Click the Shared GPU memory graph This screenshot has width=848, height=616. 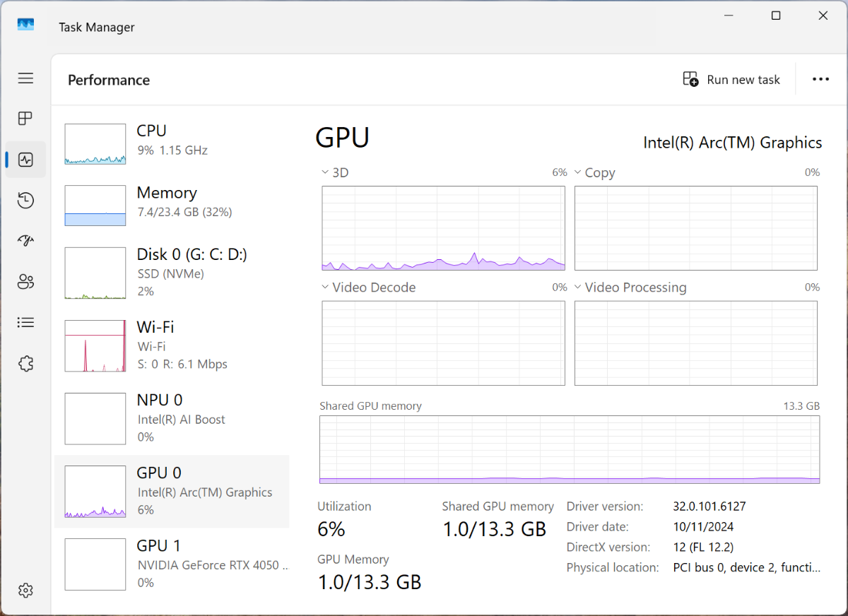point(570,449)
